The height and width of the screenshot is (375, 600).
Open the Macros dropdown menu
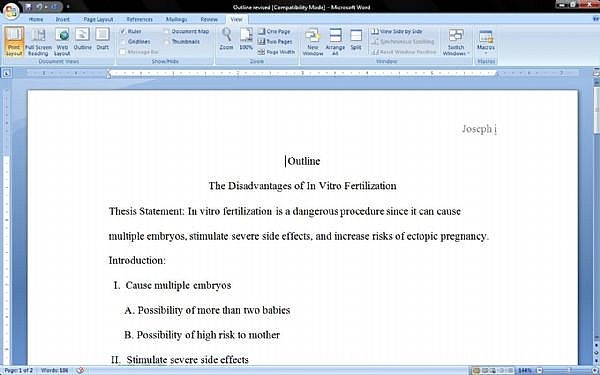tap(486, 42)
